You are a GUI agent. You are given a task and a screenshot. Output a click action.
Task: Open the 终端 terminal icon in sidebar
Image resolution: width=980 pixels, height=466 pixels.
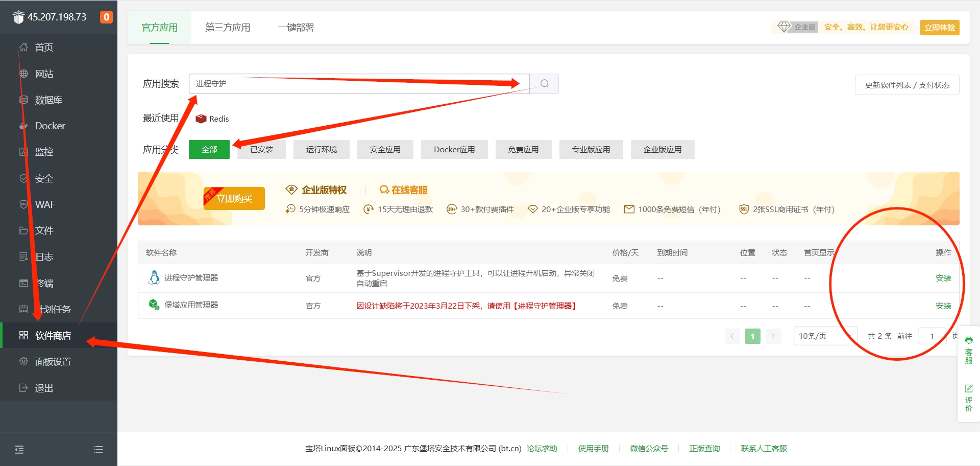tap(23, 283)
